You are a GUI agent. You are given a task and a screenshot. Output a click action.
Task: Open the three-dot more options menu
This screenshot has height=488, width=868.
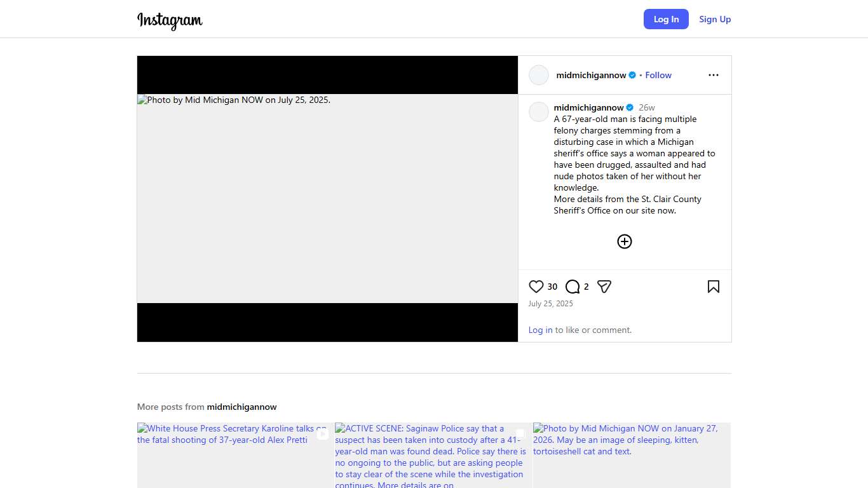[713, 75]
